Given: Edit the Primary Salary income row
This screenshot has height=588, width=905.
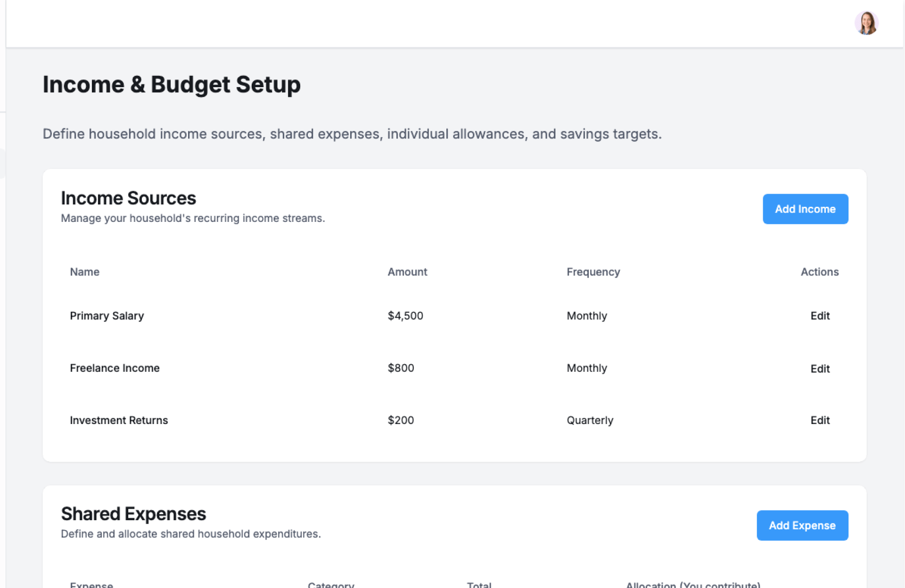Looking at the screenshot, I should click(820, 316).
